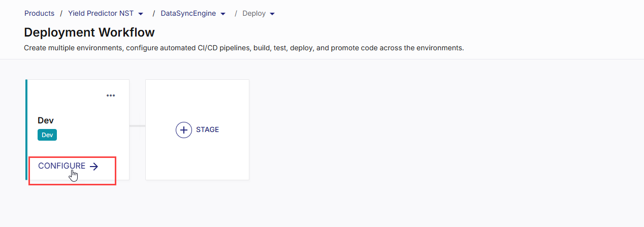Click the STAGE label text
This screenshot has width=644, height=227.
(207, 129)
